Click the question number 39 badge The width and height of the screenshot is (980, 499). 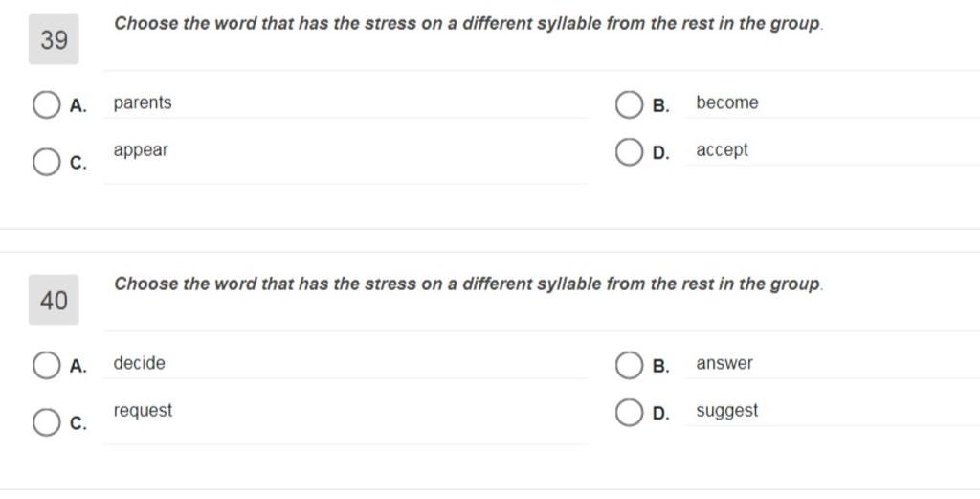coord(54,39)
